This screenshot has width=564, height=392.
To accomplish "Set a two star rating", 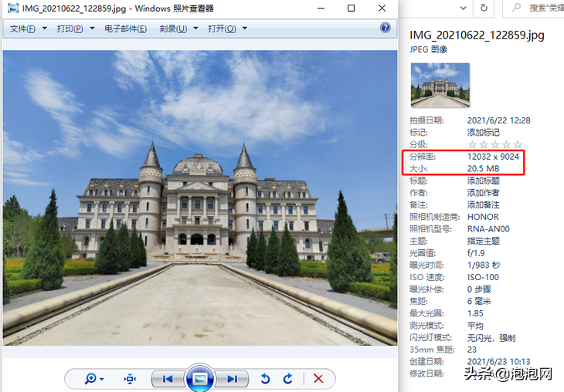I will pos(484,144).
